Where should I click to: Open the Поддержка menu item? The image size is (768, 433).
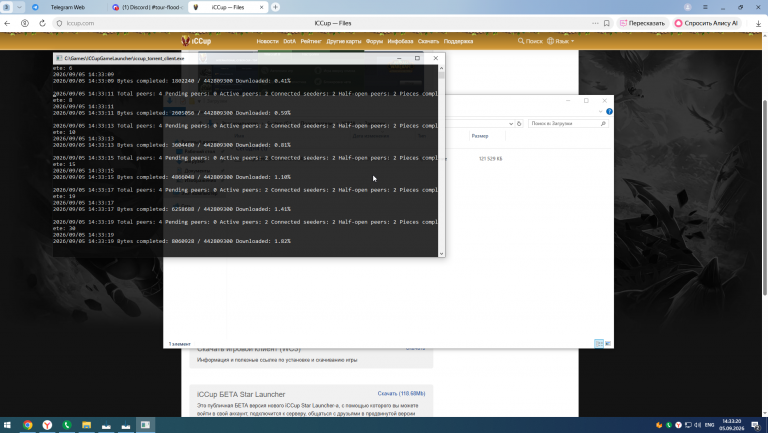click(x=458, y=42)
